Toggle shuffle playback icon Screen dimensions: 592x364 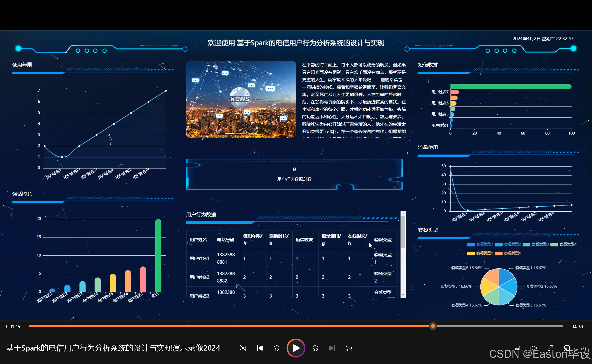pos(243,348)
